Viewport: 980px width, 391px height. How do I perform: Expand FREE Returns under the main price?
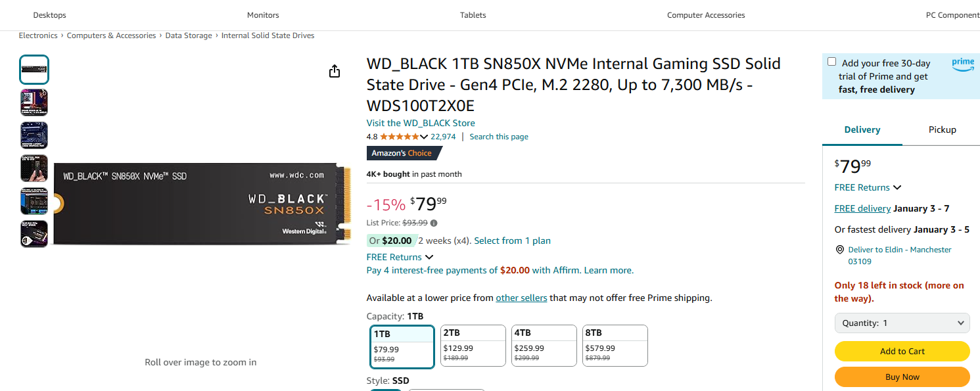[400, 257]
